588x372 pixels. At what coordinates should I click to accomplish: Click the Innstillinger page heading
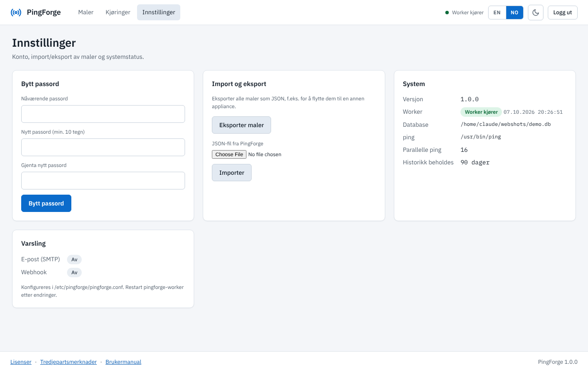tap(44, 43)
